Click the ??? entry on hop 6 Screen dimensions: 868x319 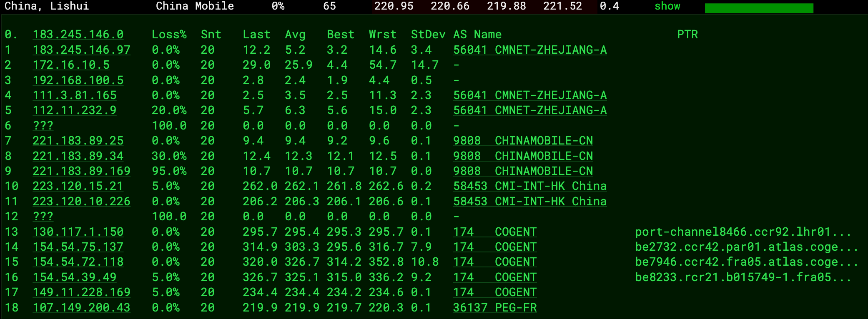point(43,126)
